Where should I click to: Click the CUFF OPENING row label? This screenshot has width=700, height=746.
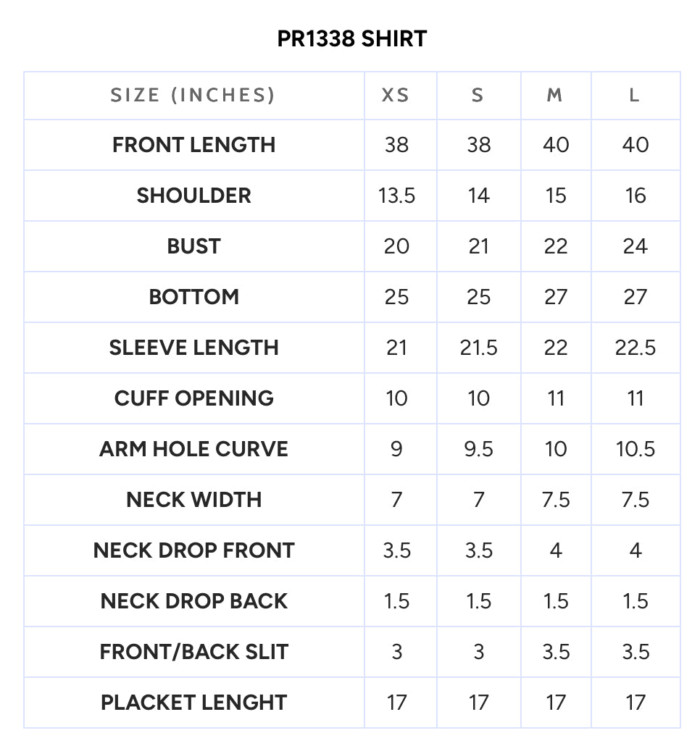tap(194, 398)
